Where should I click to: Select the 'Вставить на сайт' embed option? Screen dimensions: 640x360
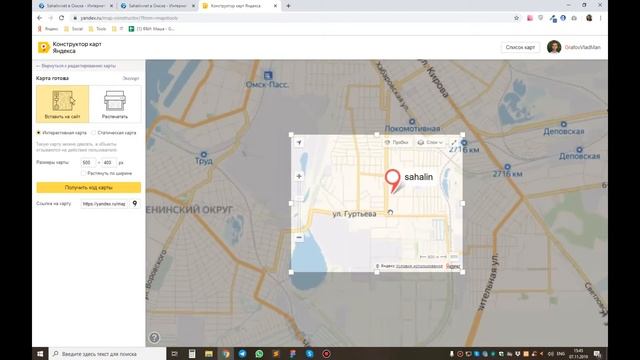62,104
